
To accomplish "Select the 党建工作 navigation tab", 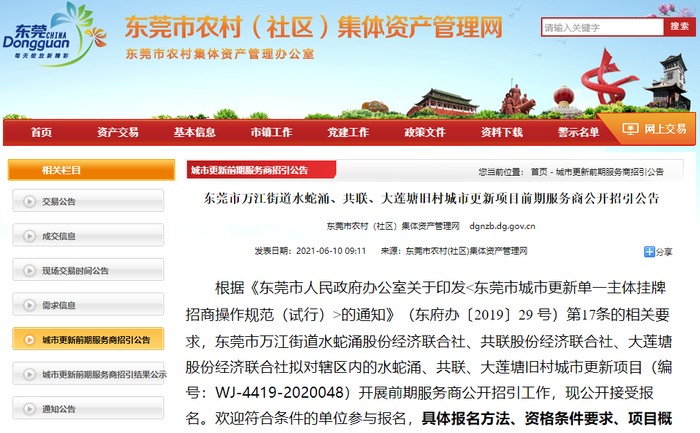I will (x=348, y=132).
